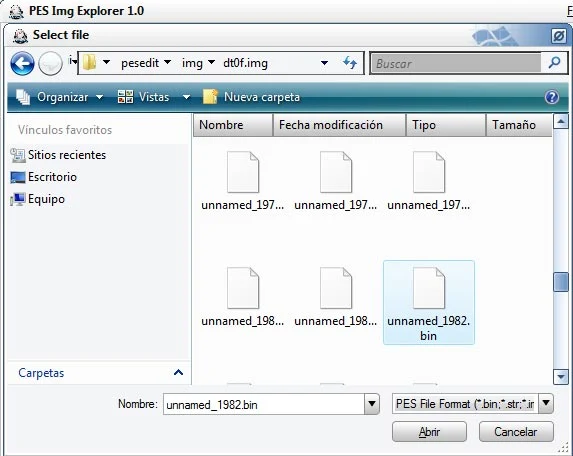Open Sitios recientes in favorites
Screen dimensions: 573x456
[58, 155]
